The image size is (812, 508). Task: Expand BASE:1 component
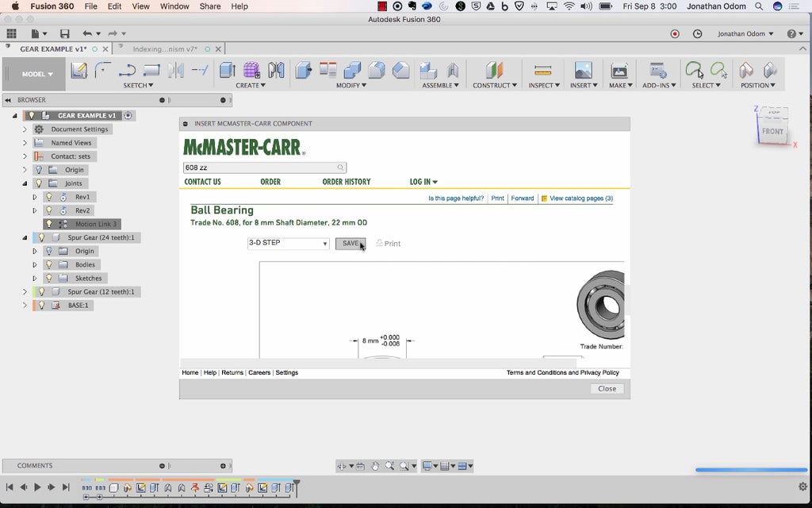click(x=25, y=306)
